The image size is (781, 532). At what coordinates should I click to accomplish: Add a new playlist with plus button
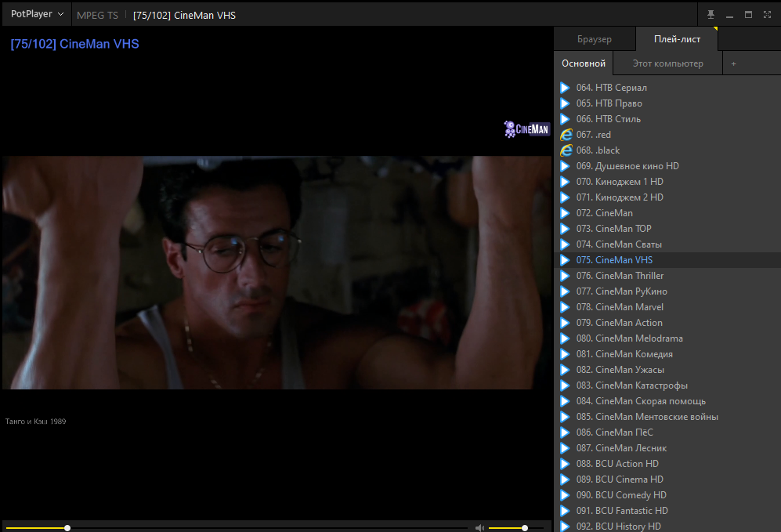[x=733, y=63]
